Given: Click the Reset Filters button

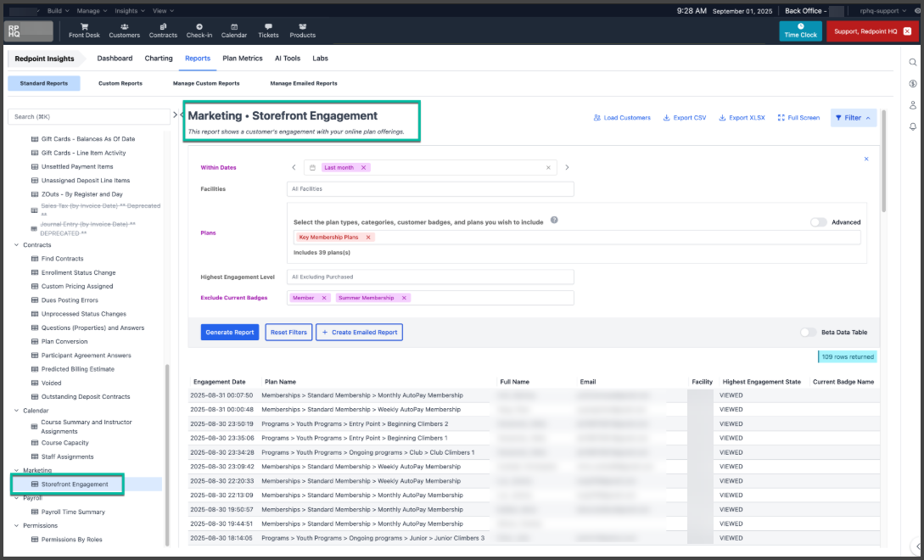Looking at the screenshot, I should (x=288, y=333).
